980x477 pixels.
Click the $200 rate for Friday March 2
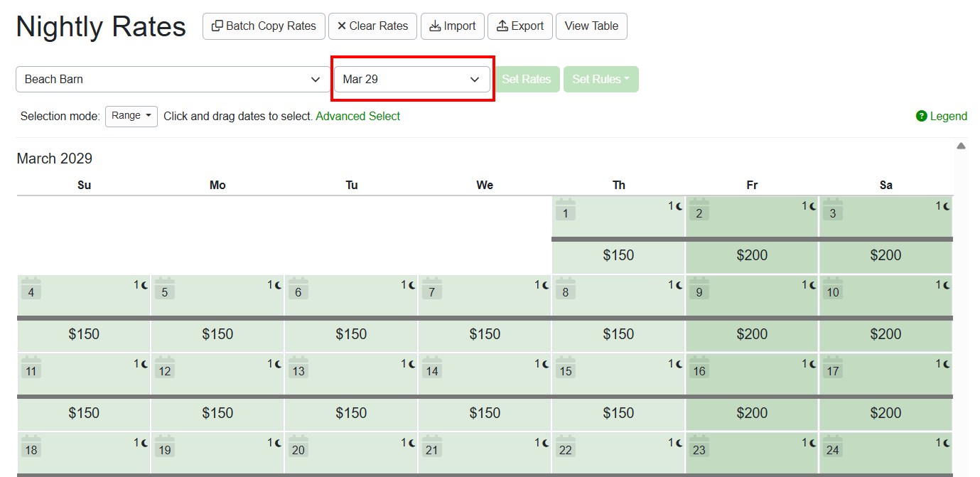click(752, 255)
